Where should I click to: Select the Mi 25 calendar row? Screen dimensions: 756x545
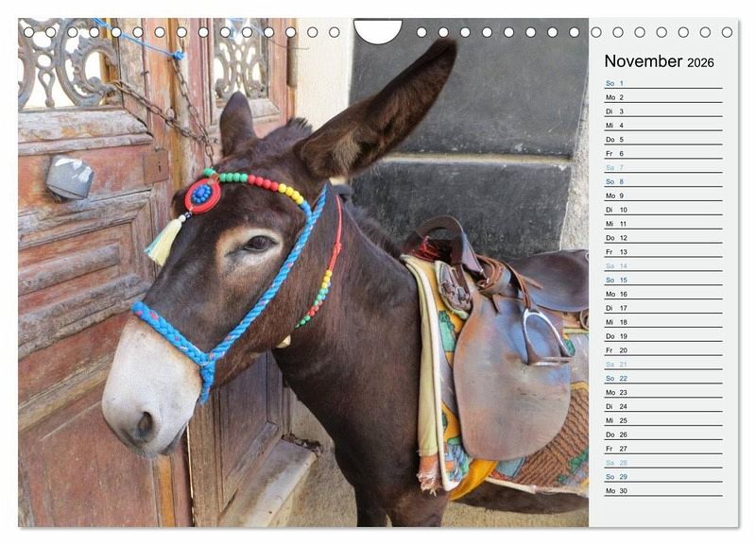[663, 420]
